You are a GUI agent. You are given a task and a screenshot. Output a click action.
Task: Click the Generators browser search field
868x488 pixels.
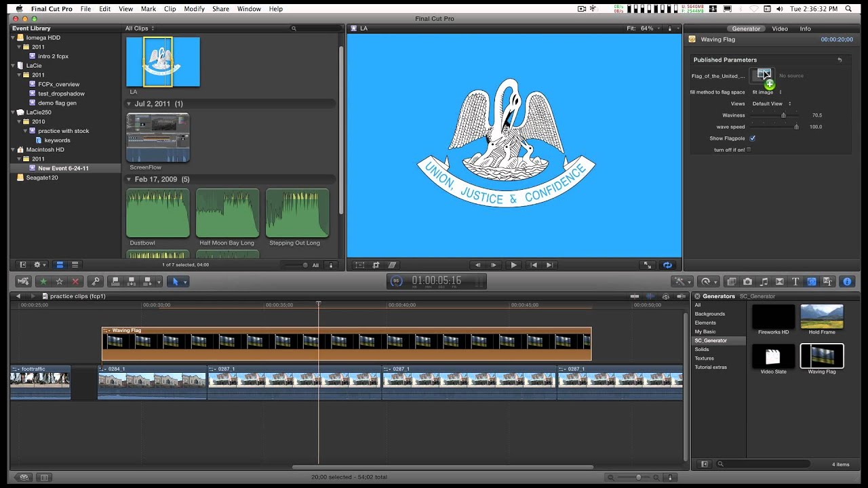point(763,464)
